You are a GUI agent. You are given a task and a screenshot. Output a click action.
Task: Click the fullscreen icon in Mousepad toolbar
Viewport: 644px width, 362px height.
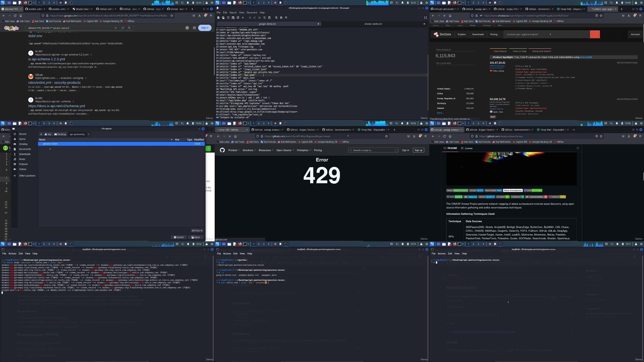point(425,17)
